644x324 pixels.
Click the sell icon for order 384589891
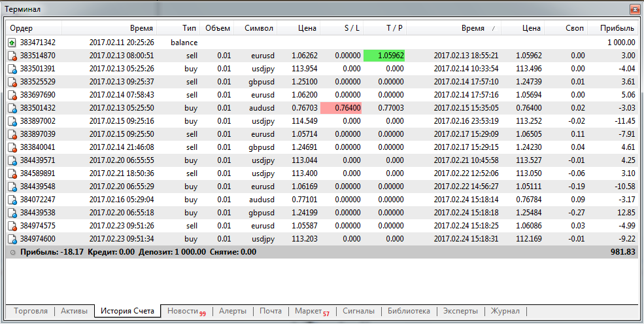click(12, 173)
